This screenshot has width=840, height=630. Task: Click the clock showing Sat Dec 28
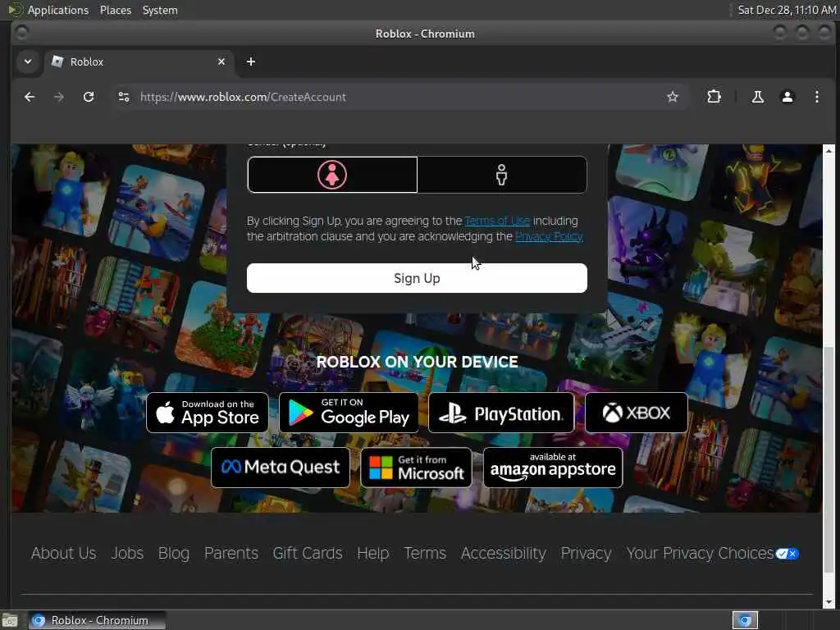pos(787,10)
